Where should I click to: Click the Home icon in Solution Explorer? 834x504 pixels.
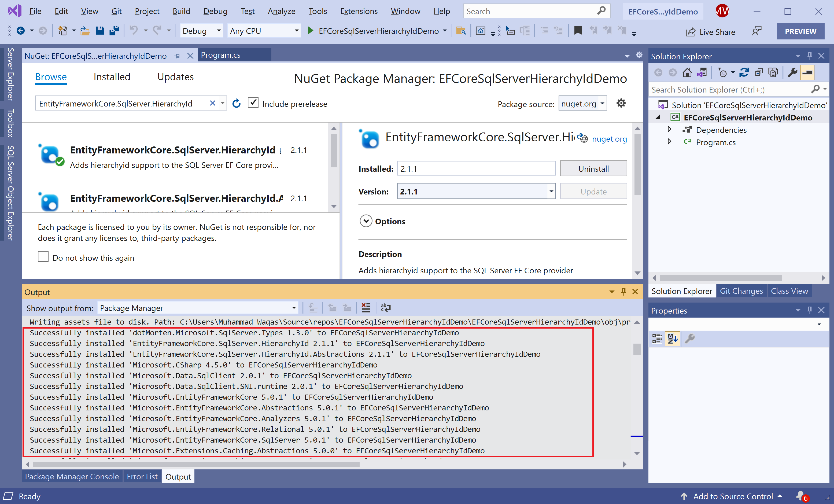coord(687,72)
